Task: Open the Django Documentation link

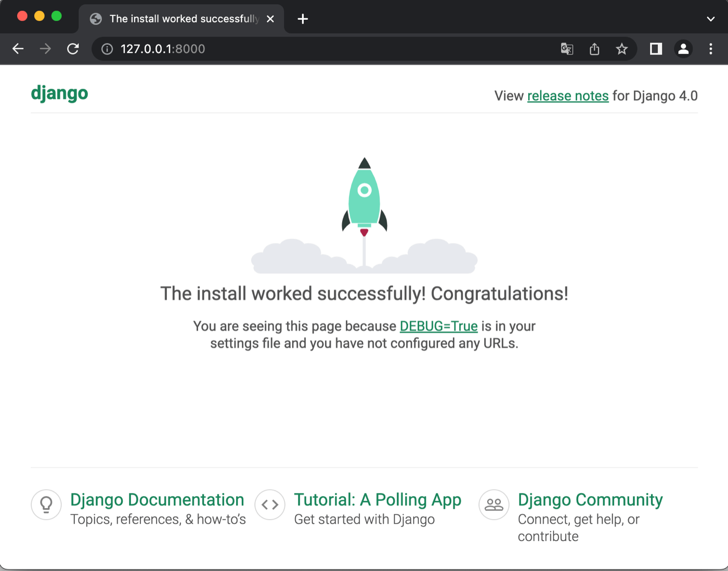Action: 157,500
